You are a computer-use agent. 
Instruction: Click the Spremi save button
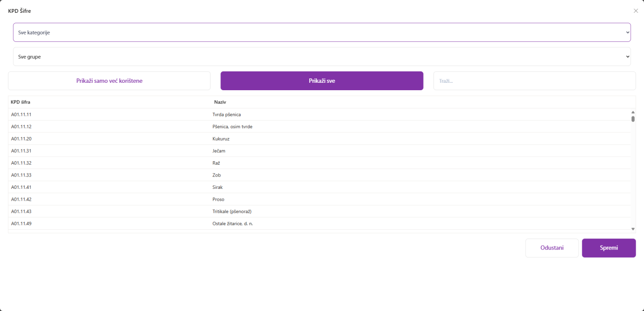tap(608, 248)
